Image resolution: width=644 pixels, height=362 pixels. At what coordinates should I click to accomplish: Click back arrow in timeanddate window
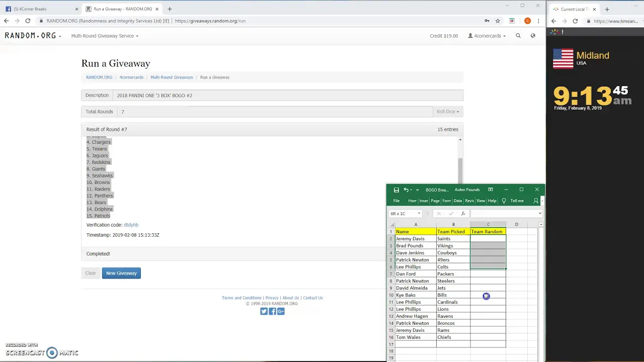553,21
